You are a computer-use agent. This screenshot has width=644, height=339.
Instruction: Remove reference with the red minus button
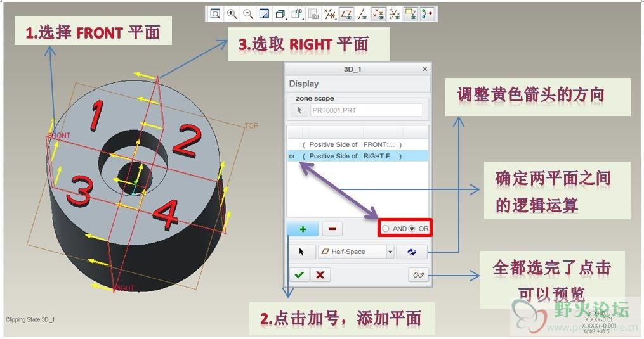[x=332, y=229]
